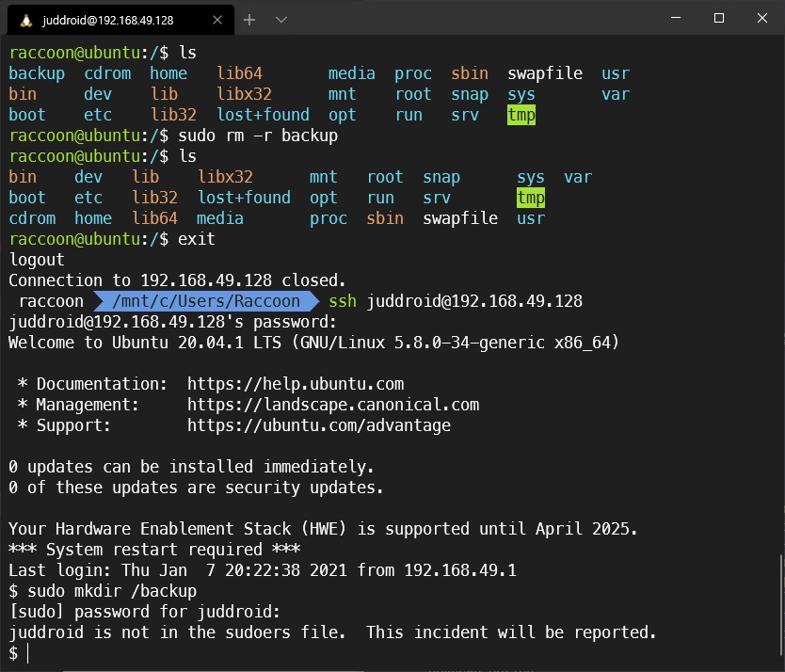This screenshot has width=785, height=672.
Task: Click 'swapfile' in the second ls output
Action: pyautogui.click(x=460, y=218)
